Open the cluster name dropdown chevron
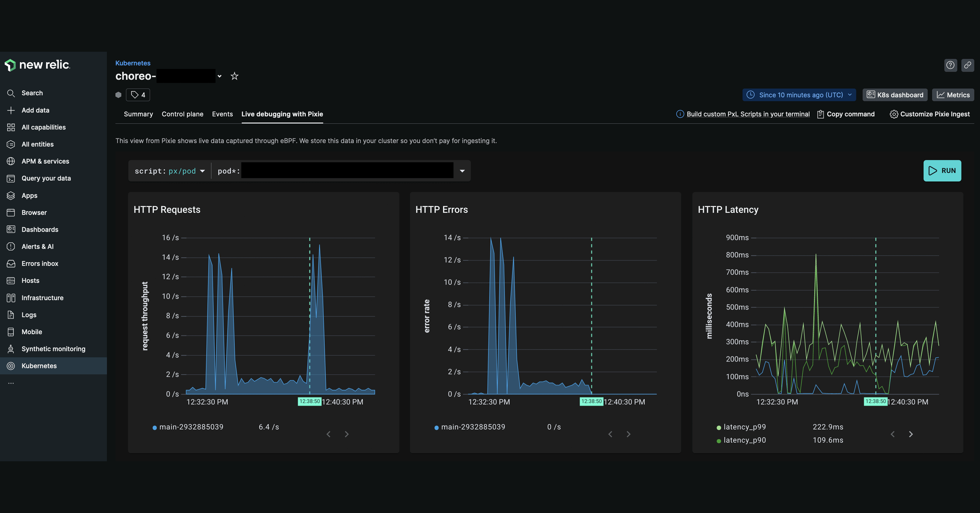 click(220, 76)
